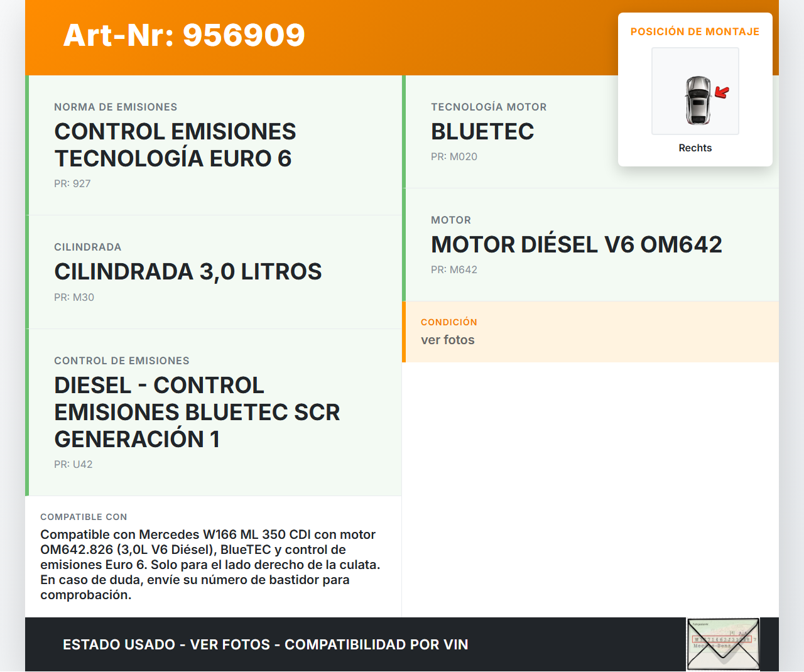Select CONTROL EMISIONES TECNOLOGÍA EURO 6 text
The width and height of the screenshot is (804, 672).
[175, 145]
